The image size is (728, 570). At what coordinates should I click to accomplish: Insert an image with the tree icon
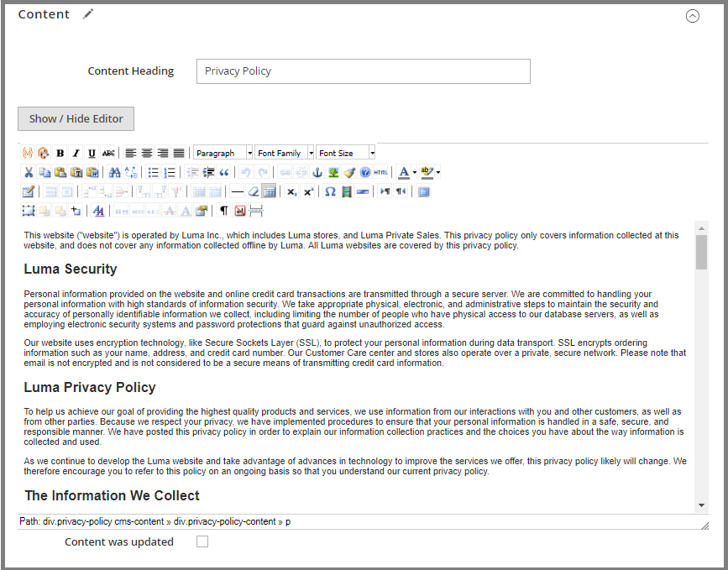point(333,173)
